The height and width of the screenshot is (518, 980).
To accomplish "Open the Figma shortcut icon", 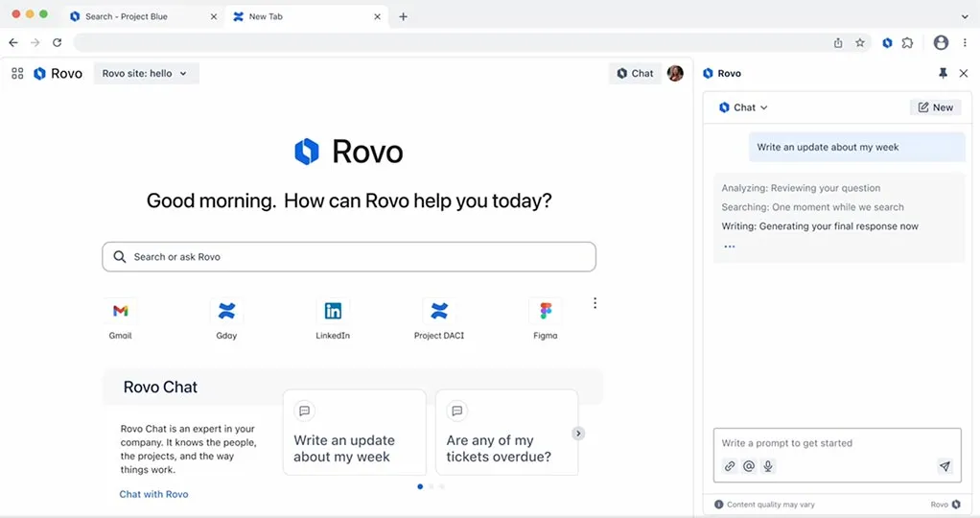I will coord(545,311).
